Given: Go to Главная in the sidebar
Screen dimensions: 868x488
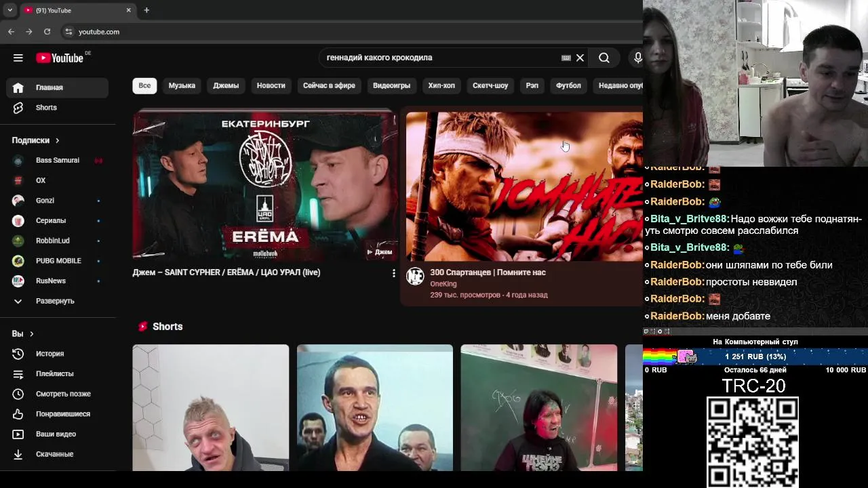Looking at the screenshot, I should tap(57, 87).
